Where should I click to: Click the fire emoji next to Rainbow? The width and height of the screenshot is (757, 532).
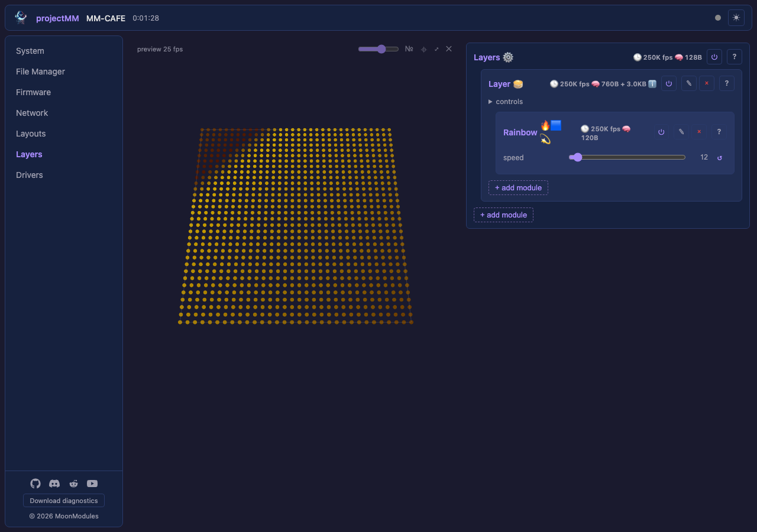coord(545,125)
